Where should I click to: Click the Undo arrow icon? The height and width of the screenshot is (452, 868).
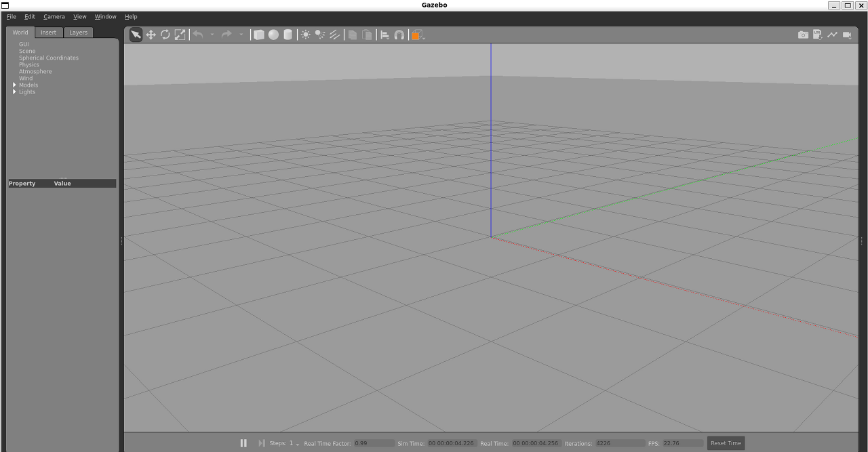(198, 35)
